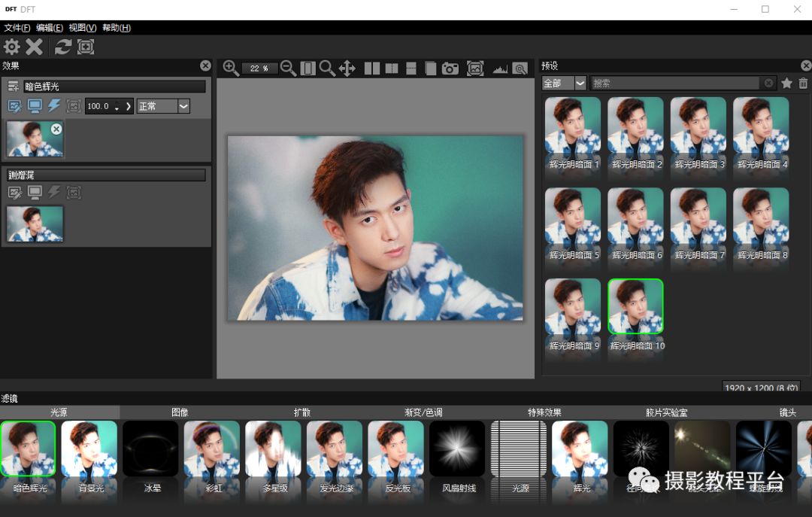The height and width of the screenshot is (517, 812).
Task: Switch to the 光源 filter tab
Action: tap(59, 412)
